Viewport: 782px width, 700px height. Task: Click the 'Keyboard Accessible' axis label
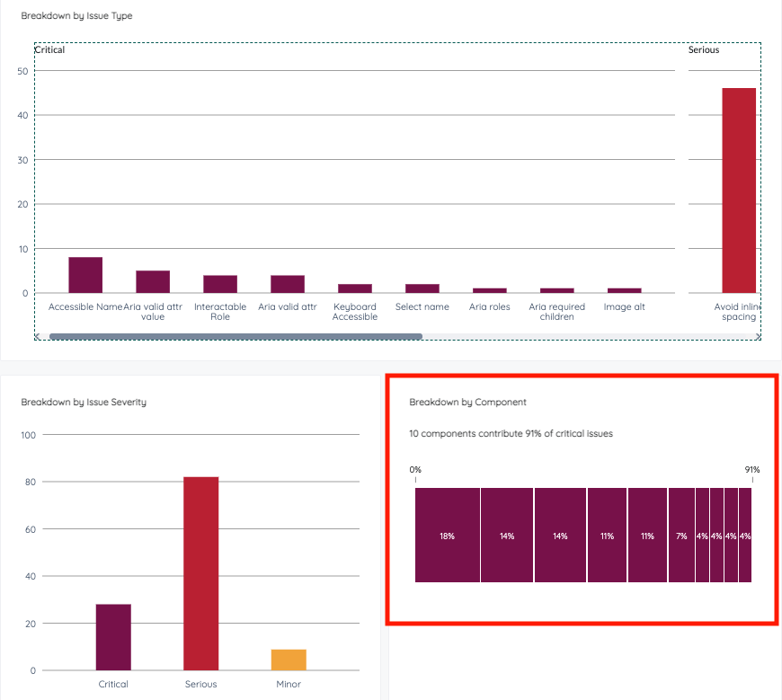tap(354, 312)
